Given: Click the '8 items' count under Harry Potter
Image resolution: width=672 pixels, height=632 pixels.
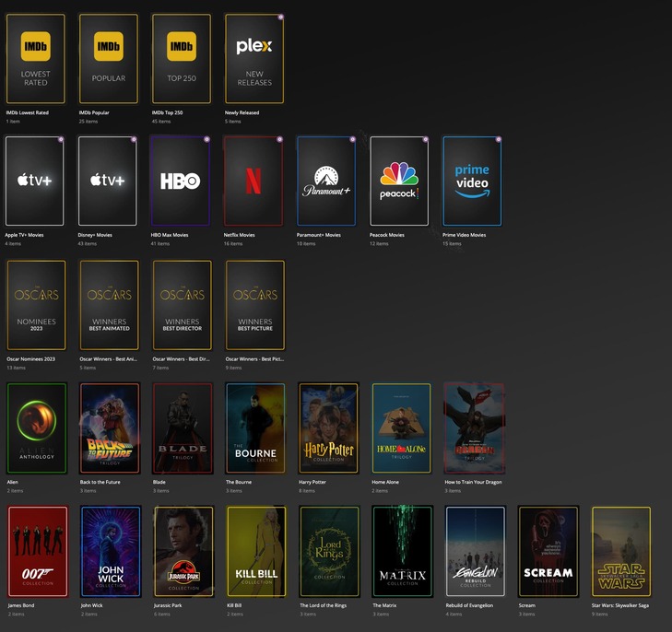Looking at the screenshot, I should coord(307,491).
